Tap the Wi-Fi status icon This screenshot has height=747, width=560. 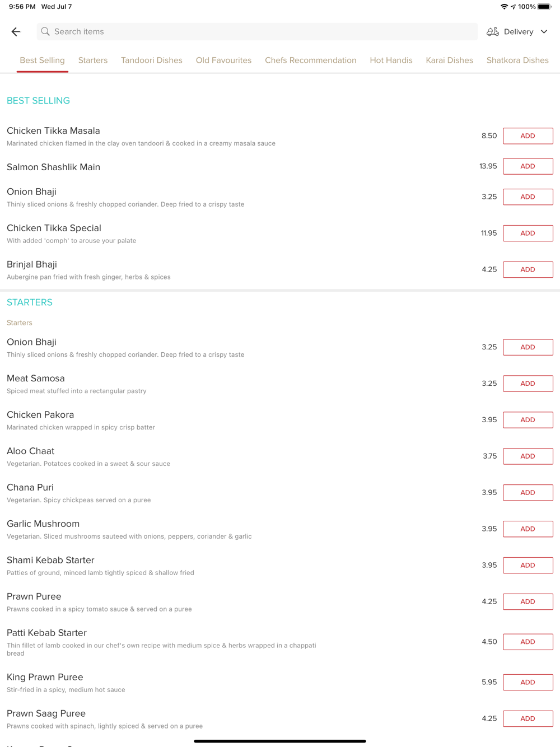pyautogui.click(x=504, y=7)
